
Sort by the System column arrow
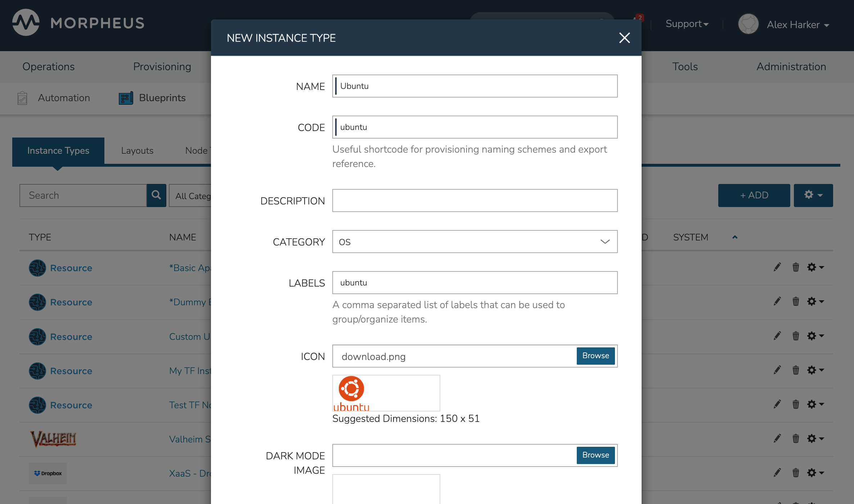735,237
